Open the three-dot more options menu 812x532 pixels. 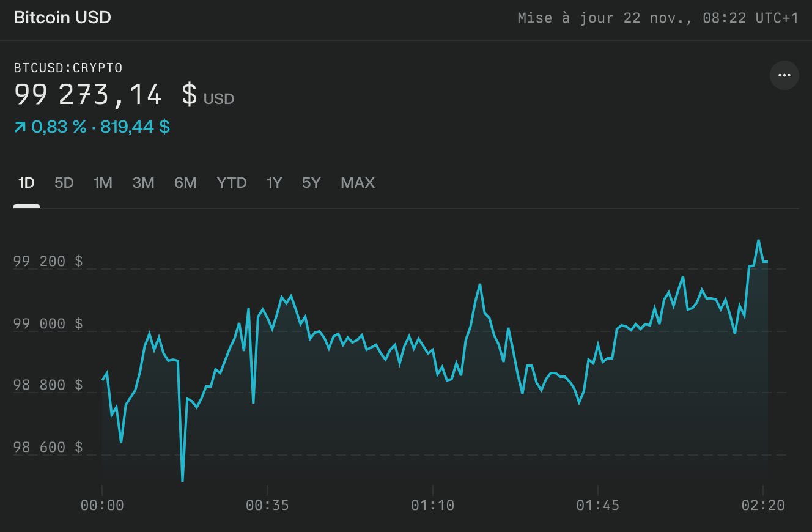click(784, 76)
